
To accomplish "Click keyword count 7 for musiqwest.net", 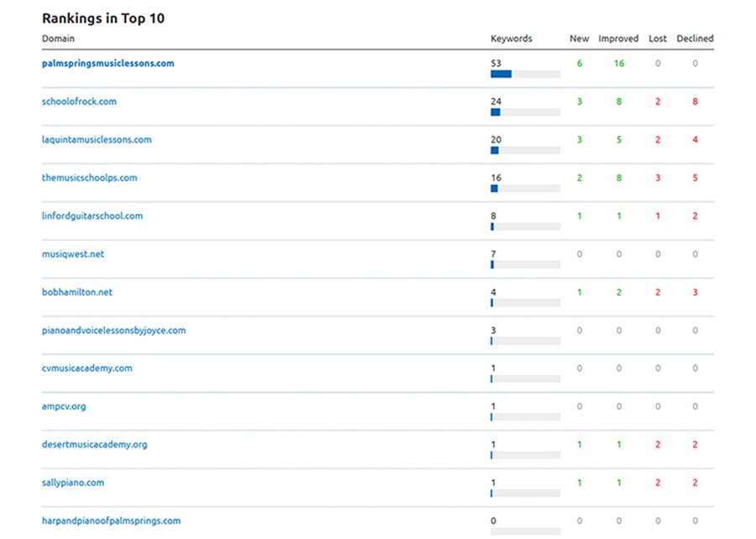I will click(x=493, y=254).
